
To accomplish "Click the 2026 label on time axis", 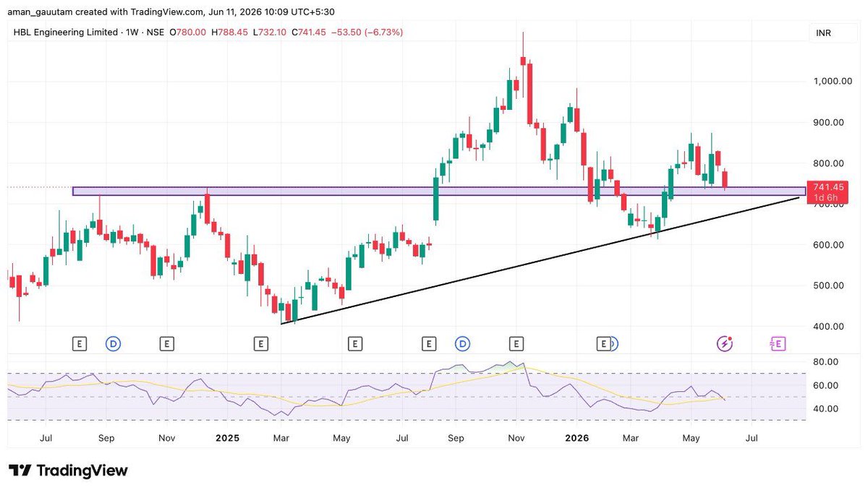I will (x=576, y=438).
